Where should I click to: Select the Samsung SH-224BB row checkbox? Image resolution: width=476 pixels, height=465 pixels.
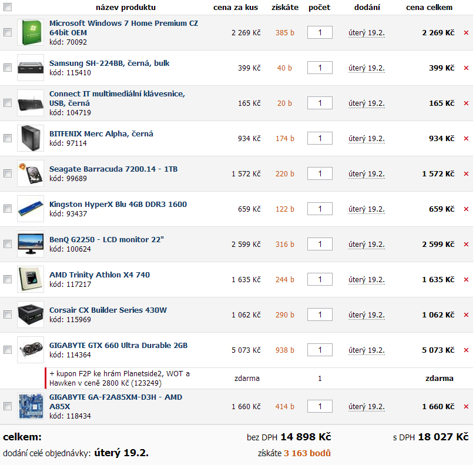[8, 68]
